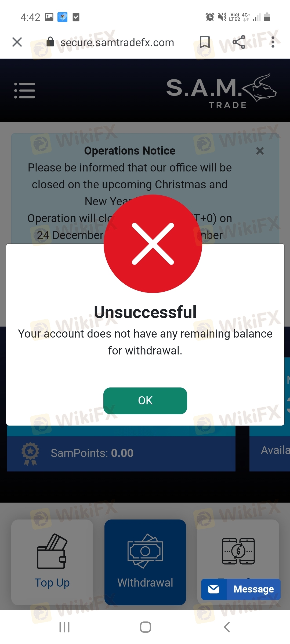Screen dimensions: 290x644
Task: Tap the OK button in the Unsuccessful dialog
Action: coord(145,401)
